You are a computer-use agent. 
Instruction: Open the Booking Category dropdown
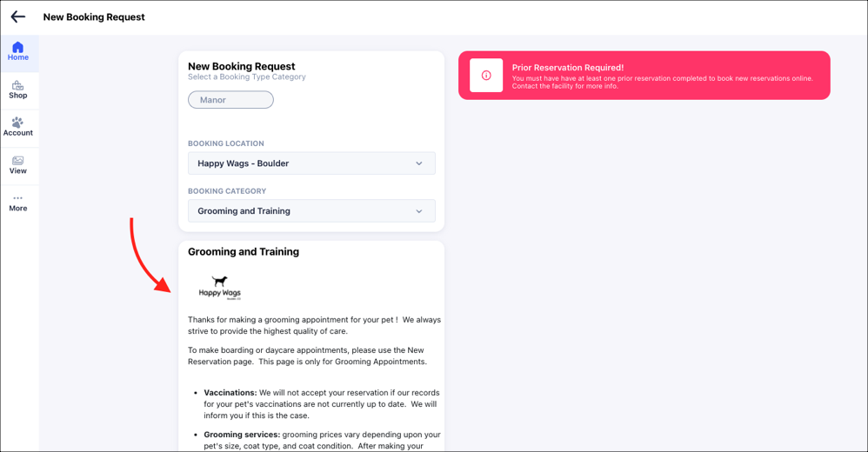[x=311, y=210]
